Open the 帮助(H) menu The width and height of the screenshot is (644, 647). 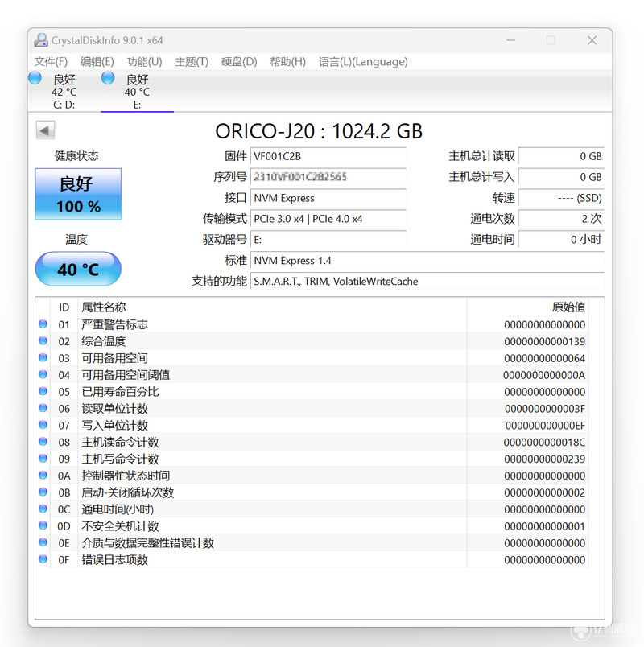pos(287,61)
